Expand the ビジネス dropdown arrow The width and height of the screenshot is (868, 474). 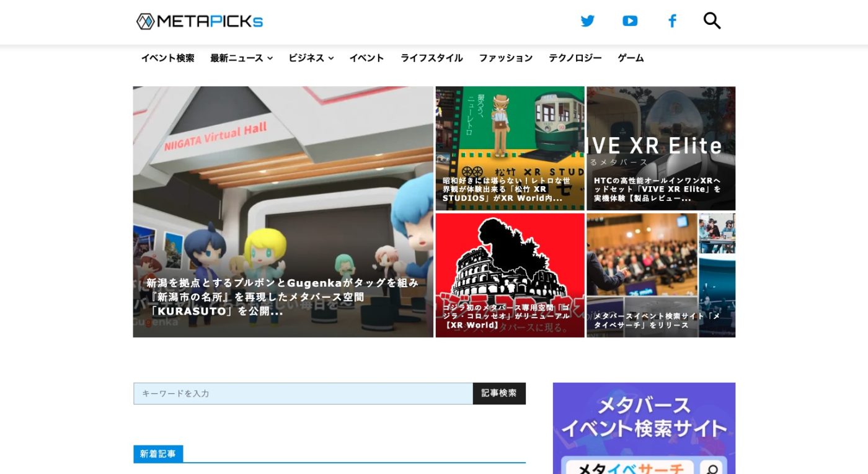pos(331,58)
